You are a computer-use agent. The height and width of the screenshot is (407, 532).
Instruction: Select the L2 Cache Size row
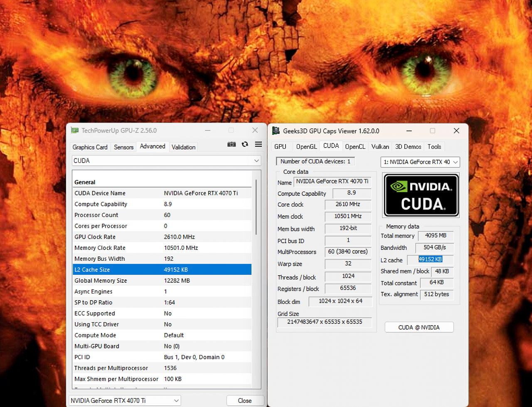[x=162, y=269]
